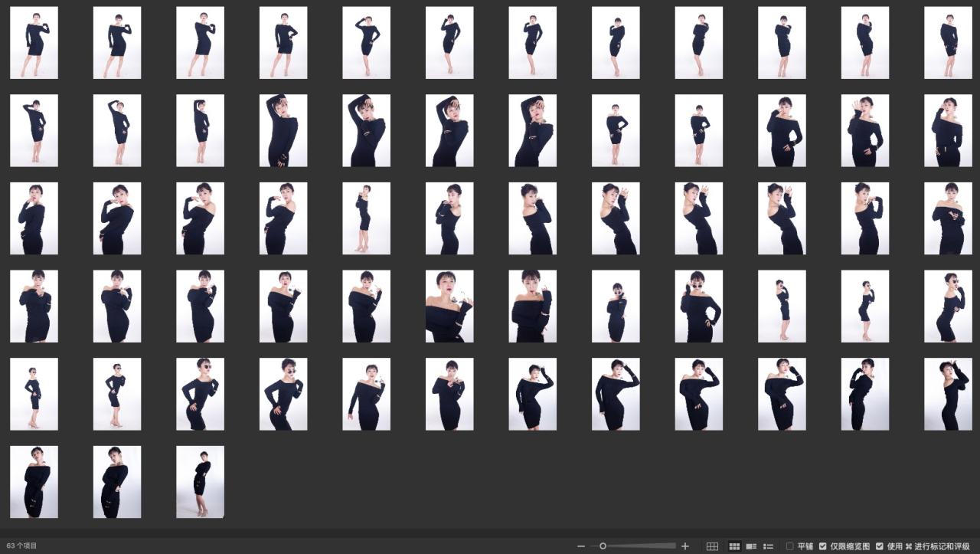Open the first photo in third row
Viewport: 980px width, 554px height.
[34, 218]
